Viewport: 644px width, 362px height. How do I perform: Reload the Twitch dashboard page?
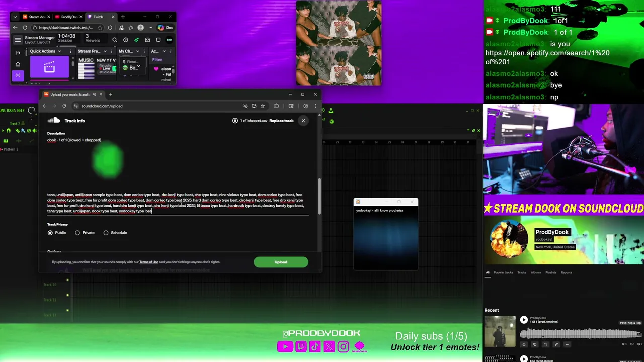pyautogui.click(x=25, y=28)
